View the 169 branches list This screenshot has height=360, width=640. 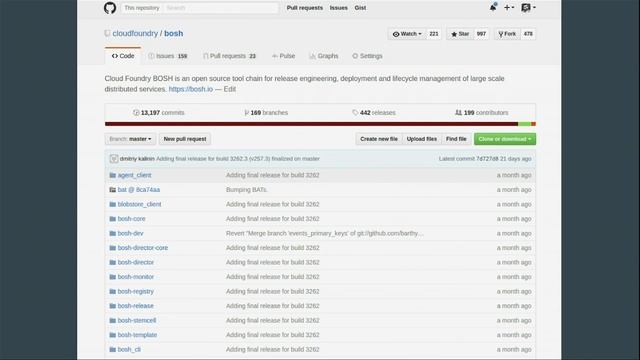tap(266, 113)
